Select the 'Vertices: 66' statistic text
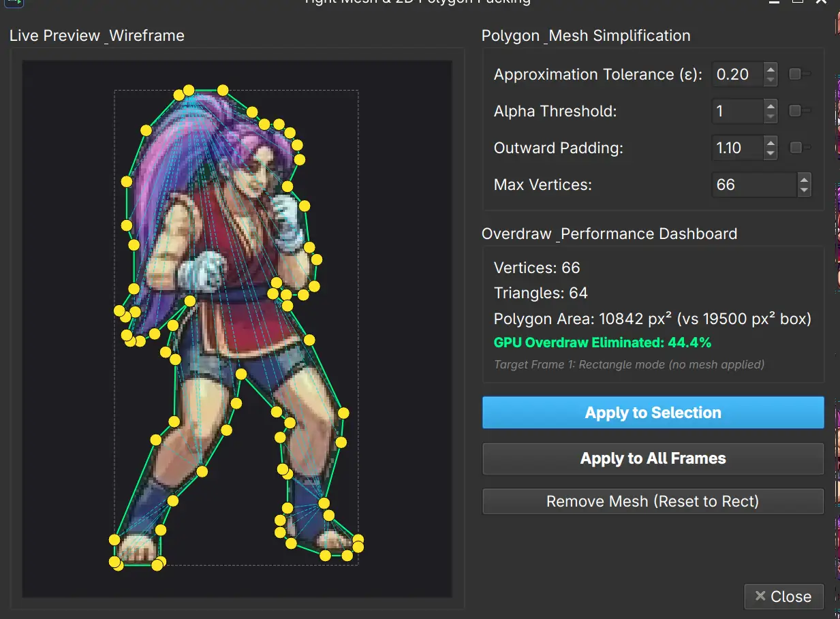Viewport: 840px width, 619px height. (537, 268)
